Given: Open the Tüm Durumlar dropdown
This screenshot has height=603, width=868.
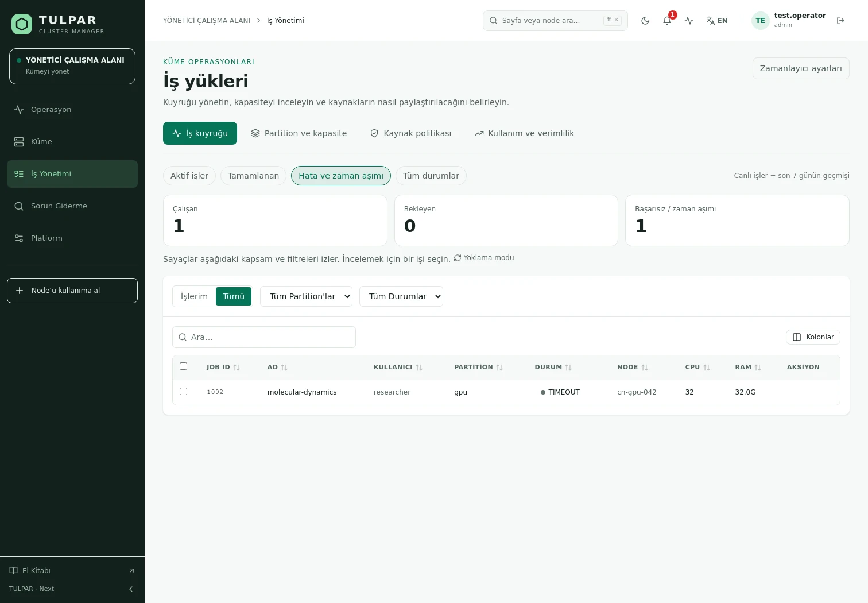Looking at the screenshot, I should (401, 296).
